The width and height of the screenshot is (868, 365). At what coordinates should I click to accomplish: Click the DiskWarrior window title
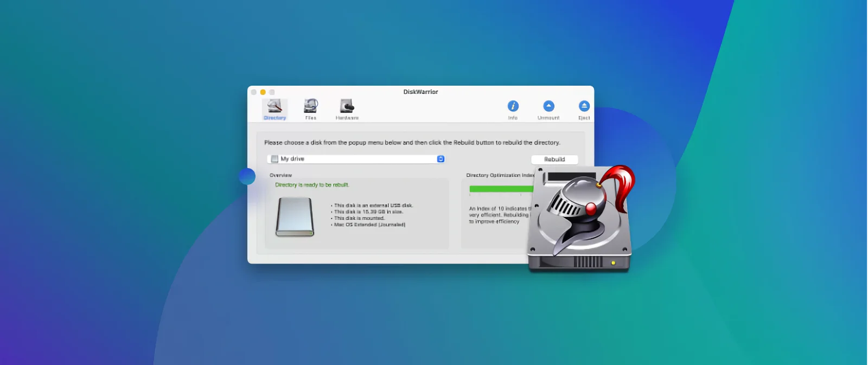click(x=420, y=92)
